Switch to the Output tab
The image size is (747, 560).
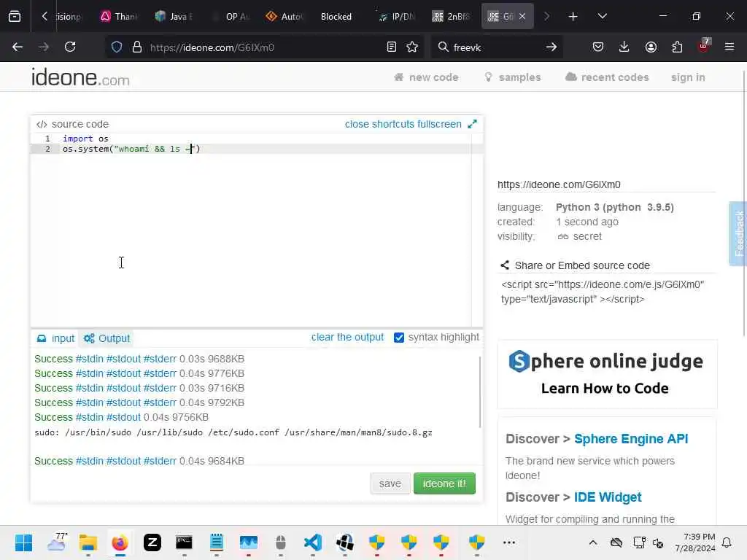pos(107,338)
